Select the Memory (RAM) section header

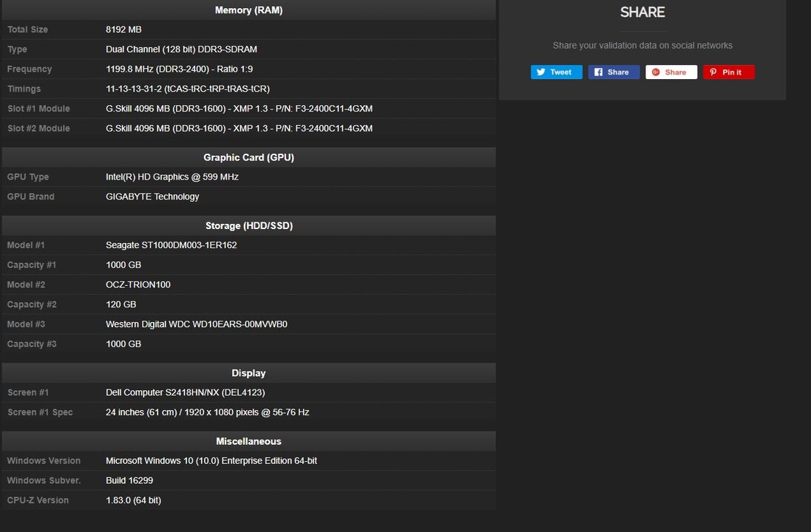[x=249, y=10]
